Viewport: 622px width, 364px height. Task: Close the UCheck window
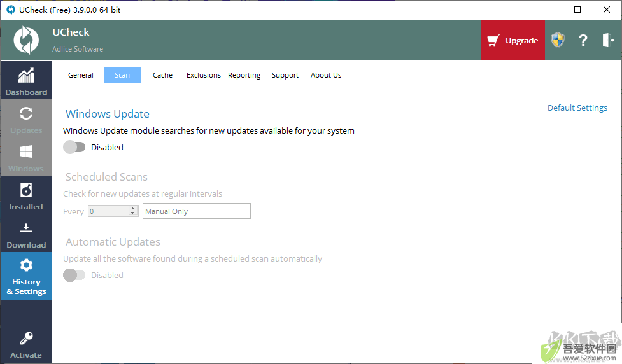tap(607, 10)
